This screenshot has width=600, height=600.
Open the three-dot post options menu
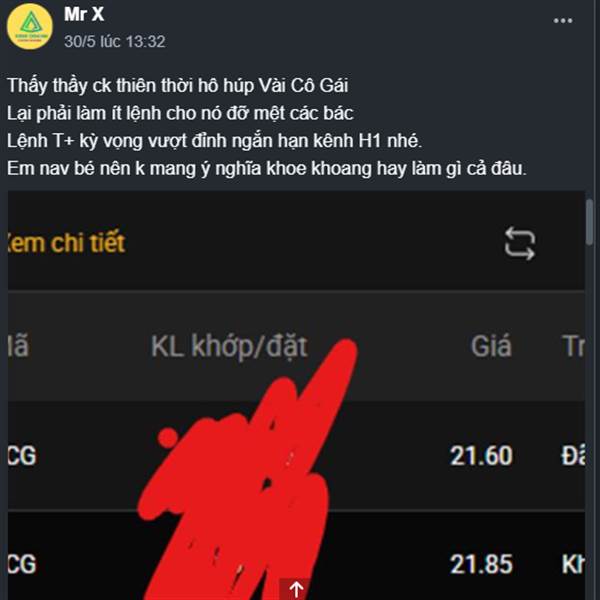pyautogui.click(x=563, y=21)
